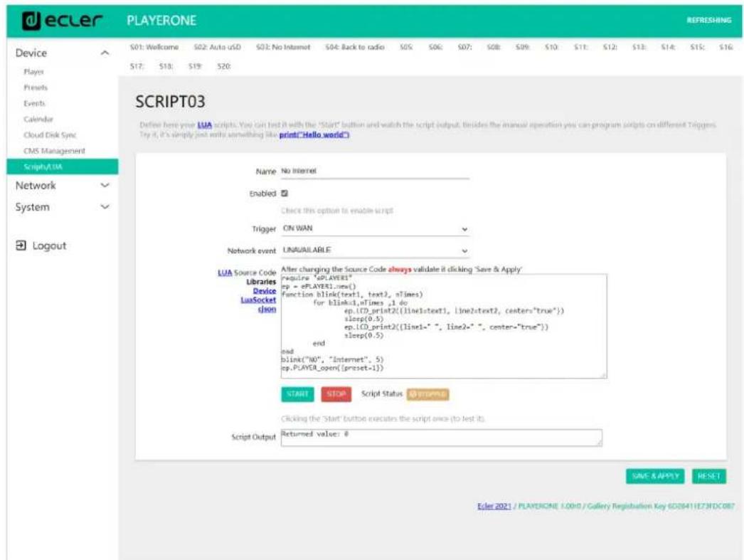Click the print("Hello world") example link
Screen dimensions: 744x560
[314, 134]
